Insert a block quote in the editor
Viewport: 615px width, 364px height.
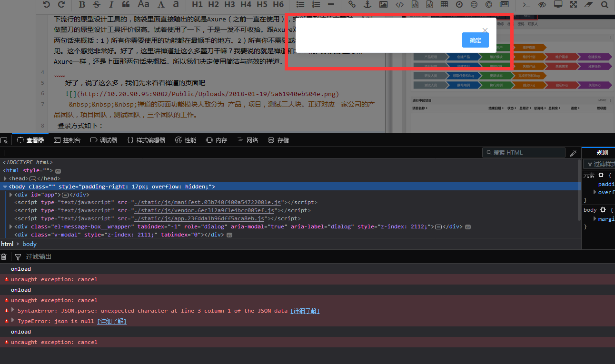click(x=126, y=5)
